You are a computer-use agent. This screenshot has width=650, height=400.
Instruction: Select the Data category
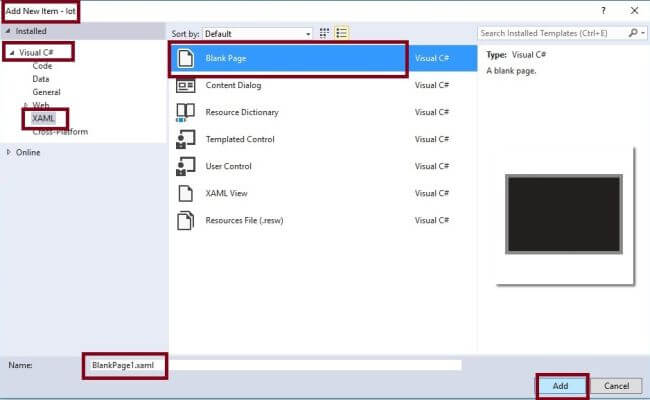pos(41,79)
